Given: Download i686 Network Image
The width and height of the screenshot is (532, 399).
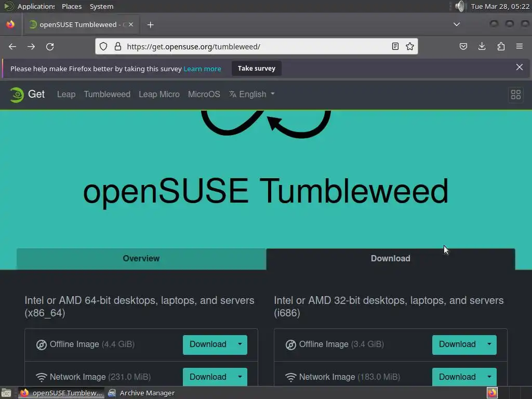Looking at the screenshot, I should (457, 377).
